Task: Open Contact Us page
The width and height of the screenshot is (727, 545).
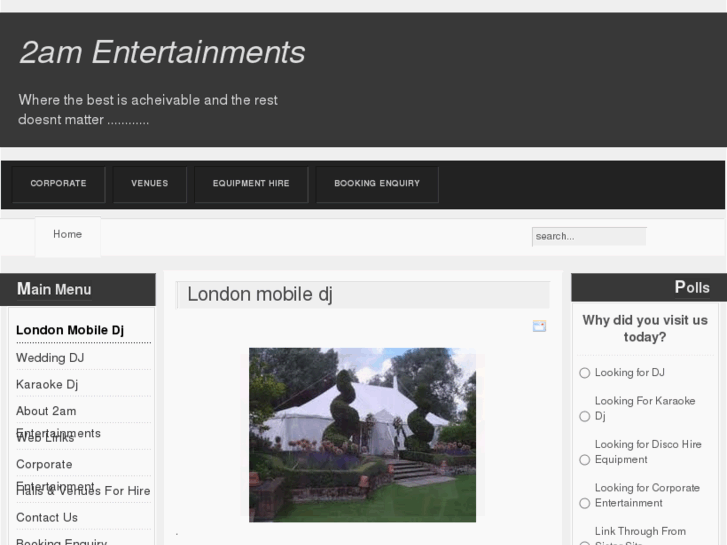Action: point(47,518)
